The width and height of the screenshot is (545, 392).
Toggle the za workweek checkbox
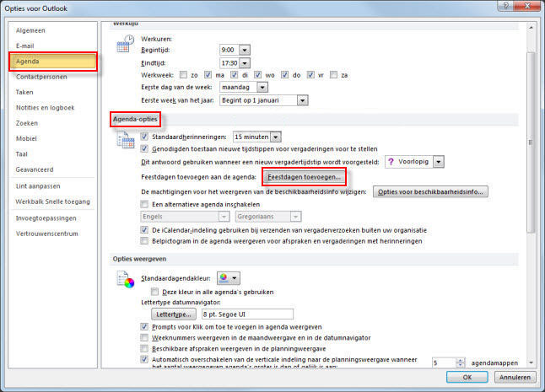pyautogui.click(x=334, y=75)
